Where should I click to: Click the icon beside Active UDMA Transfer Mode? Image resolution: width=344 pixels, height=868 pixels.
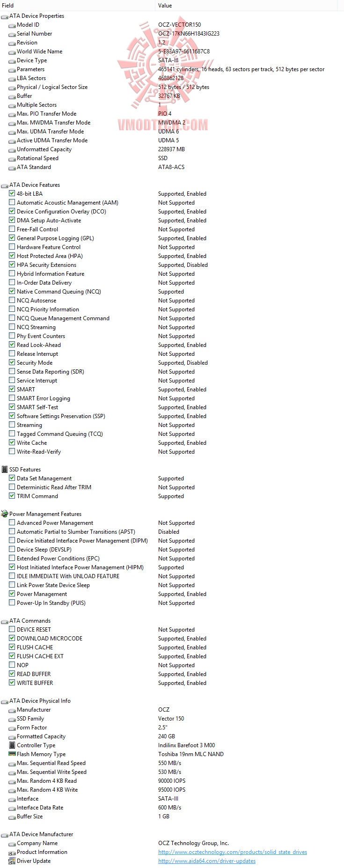[12, 141]
